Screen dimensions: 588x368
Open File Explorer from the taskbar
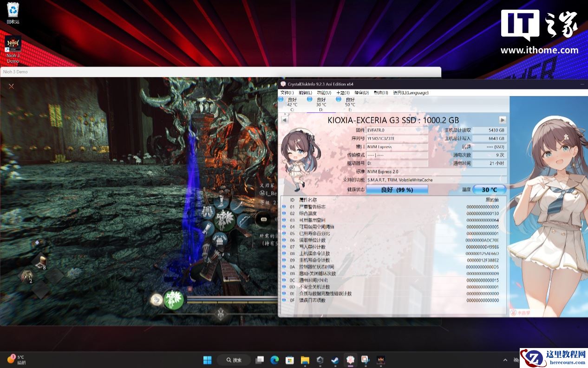pyautogui.click(x=305, y=360)
